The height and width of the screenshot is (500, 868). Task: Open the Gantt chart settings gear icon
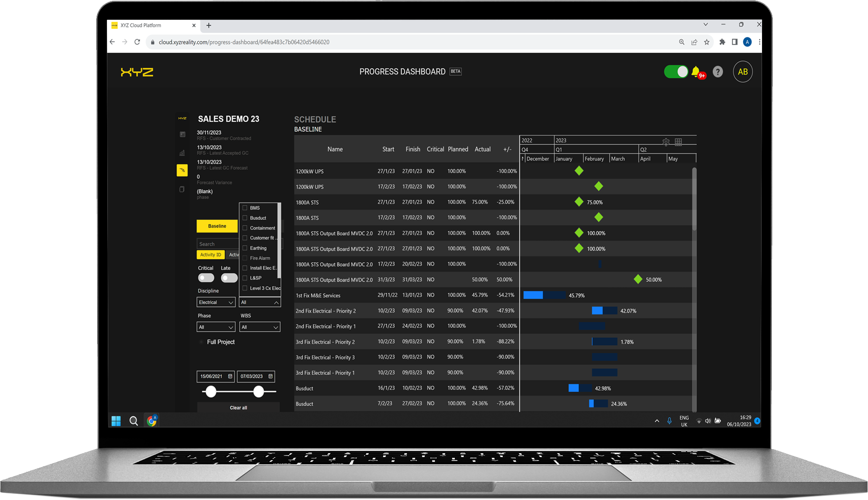tap(666, 142)
